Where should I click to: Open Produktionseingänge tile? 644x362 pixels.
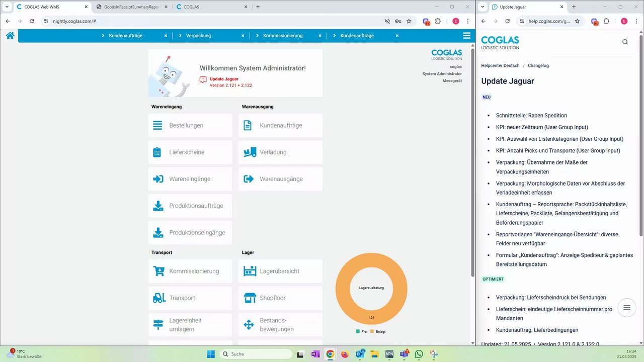(x=190, y=233)
